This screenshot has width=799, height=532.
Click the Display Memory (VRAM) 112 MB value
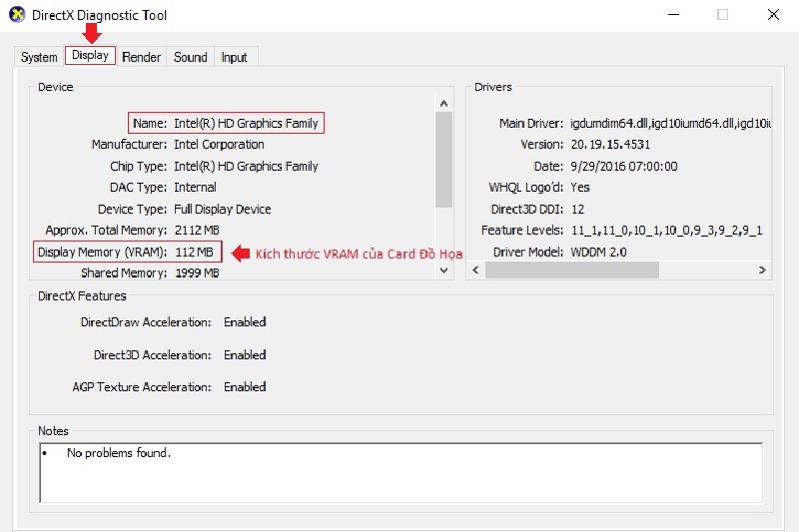click(x=193, y=253)
